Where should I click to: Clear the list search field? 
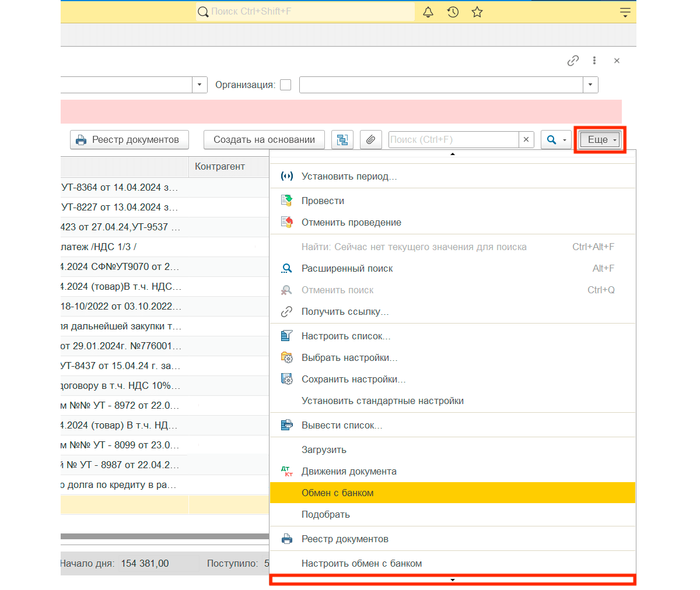tap(526, 140)
